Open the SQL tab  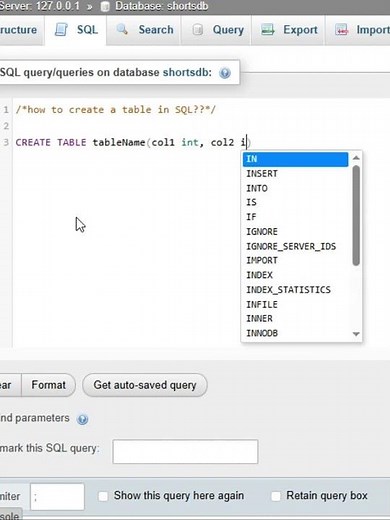point(76,30)
